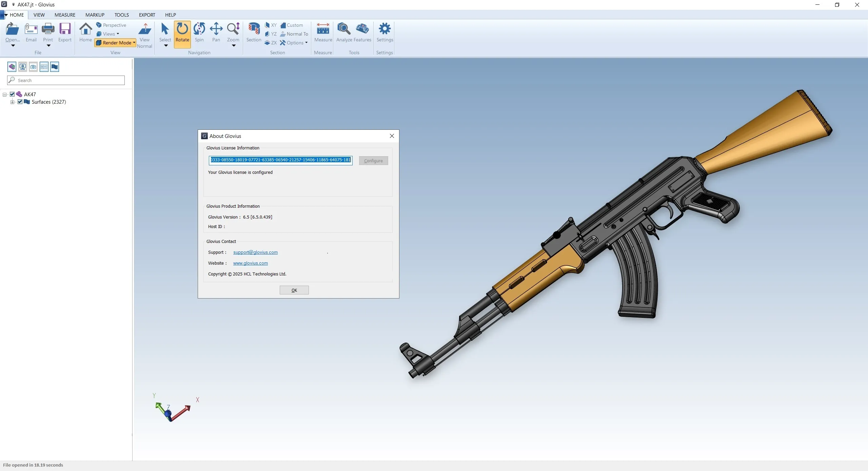Choose ZX section plane
This screenshot has height=471, width=868.
[x=271, y=43]
